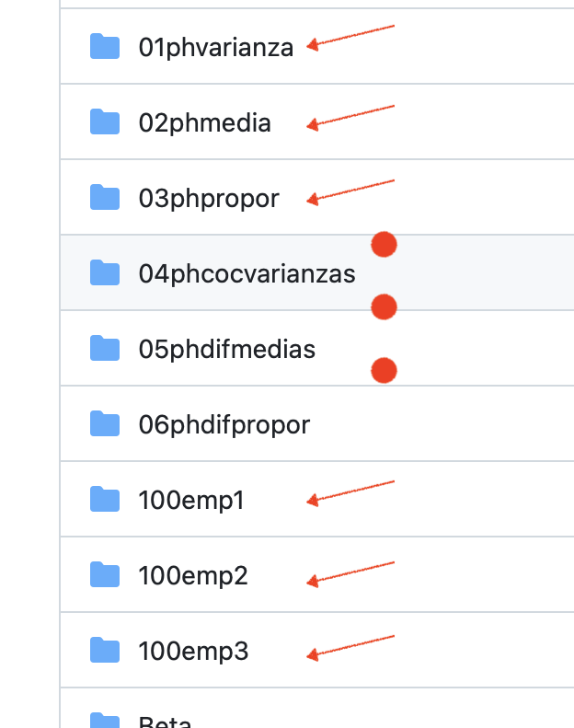Select the 100emp3 folder icon

105,650
